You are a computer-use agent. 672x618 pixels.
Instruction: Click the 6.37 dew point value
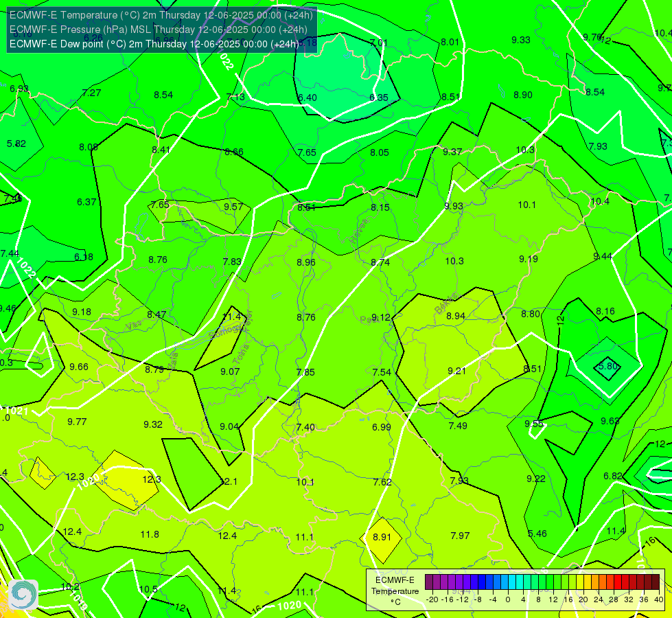coord(86,202)
